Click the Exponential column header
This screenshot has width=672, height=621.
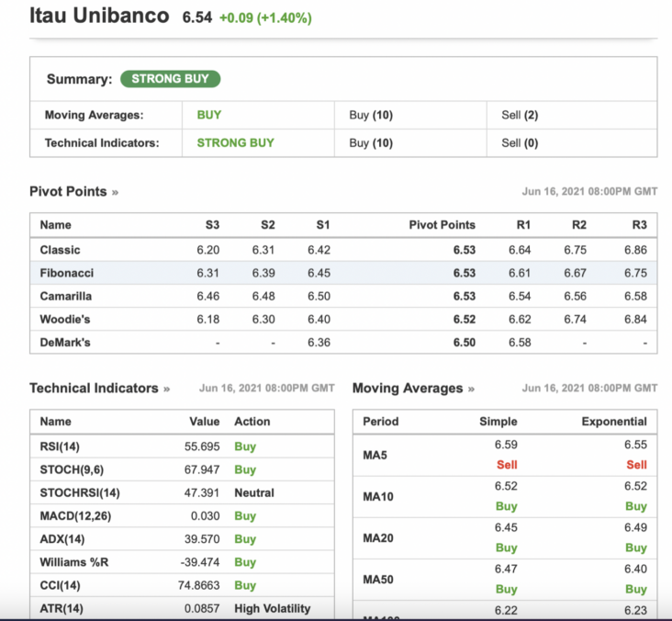tap(613, 422)
